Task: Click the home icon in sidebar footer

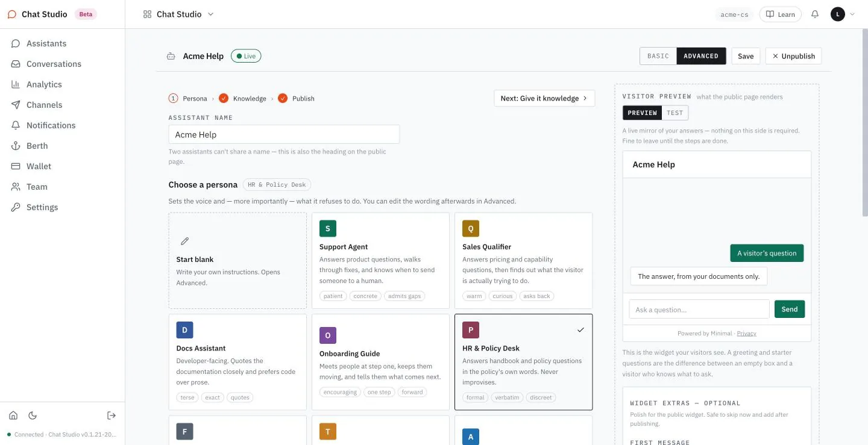Action: 13,415
